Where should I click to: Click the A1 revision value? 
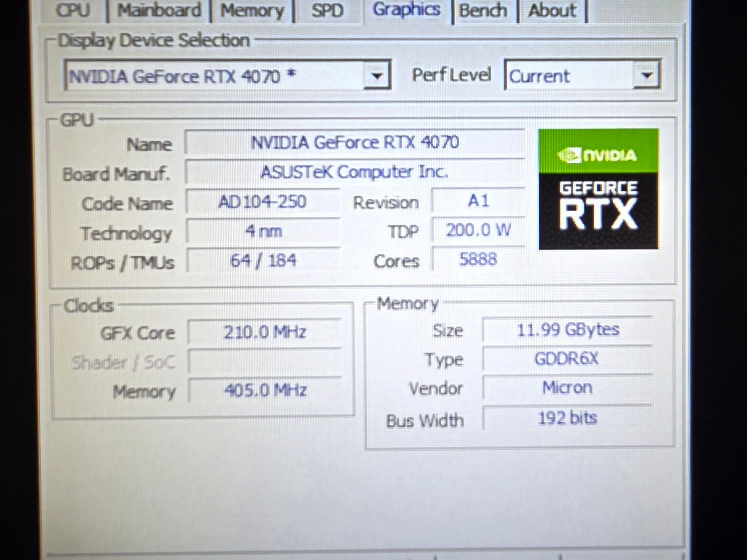(478, 201)
